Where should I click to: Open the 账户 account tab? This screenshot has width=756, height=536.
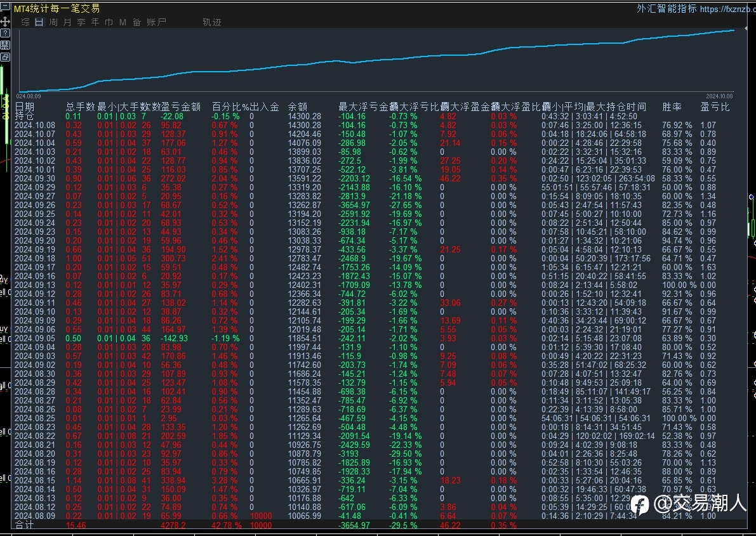click(156, 22)
